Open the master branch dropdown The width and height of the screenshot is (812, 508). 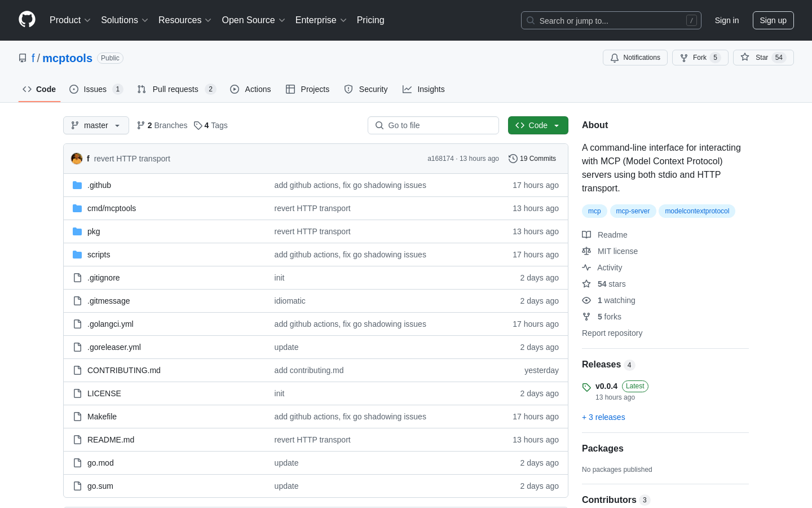click(x=96, y=125)
